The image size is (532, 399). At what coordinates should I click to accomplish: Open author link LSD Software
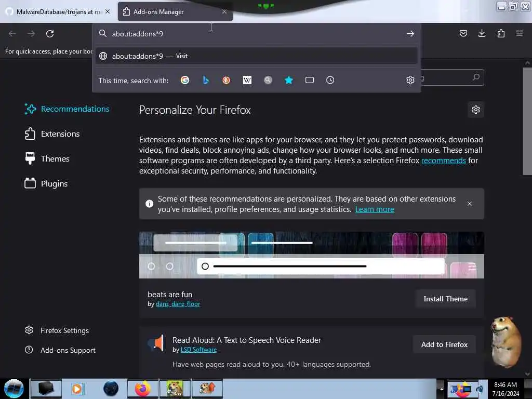[198, 350]
